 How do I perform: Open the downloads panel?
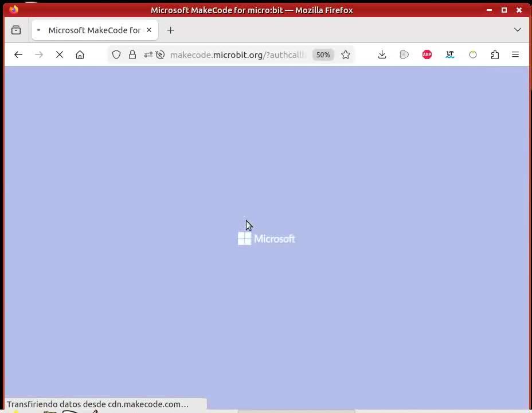pos(382,54)
